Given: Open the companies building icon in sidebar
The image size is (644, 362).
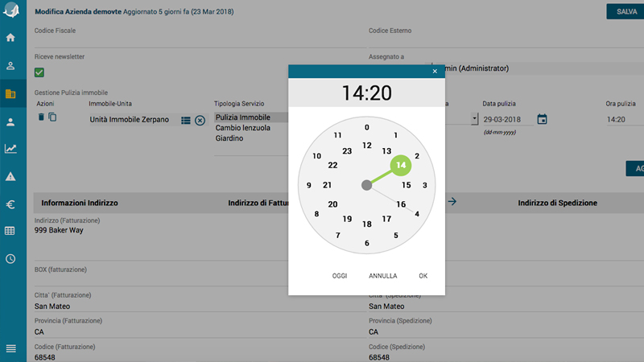Looking at the screenshot, I should (x=10, y=94).
